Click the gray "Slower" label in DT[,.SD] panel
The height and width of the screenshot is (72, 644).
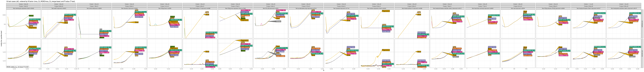click(x=279, y=21)
